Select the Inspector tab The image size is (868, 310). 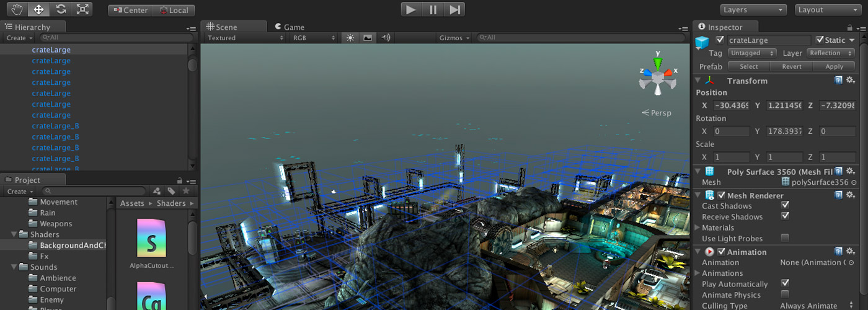(725, 27)
